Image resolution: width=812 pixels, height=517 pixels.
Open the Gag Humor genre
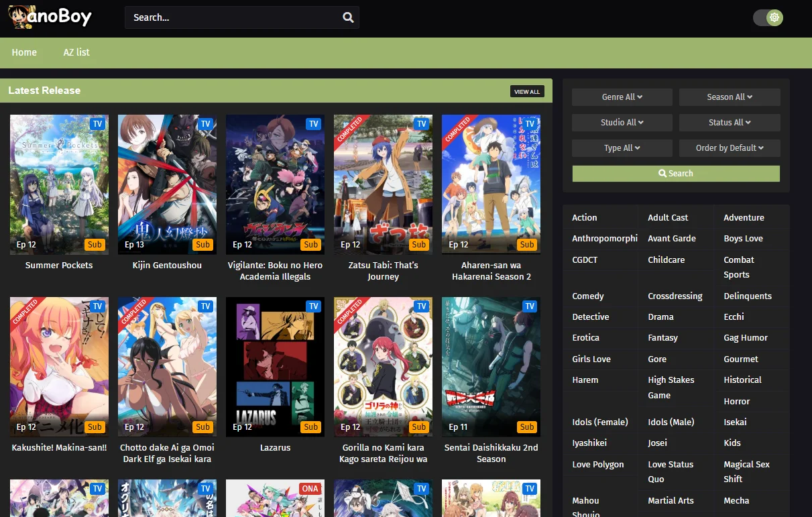746,338
